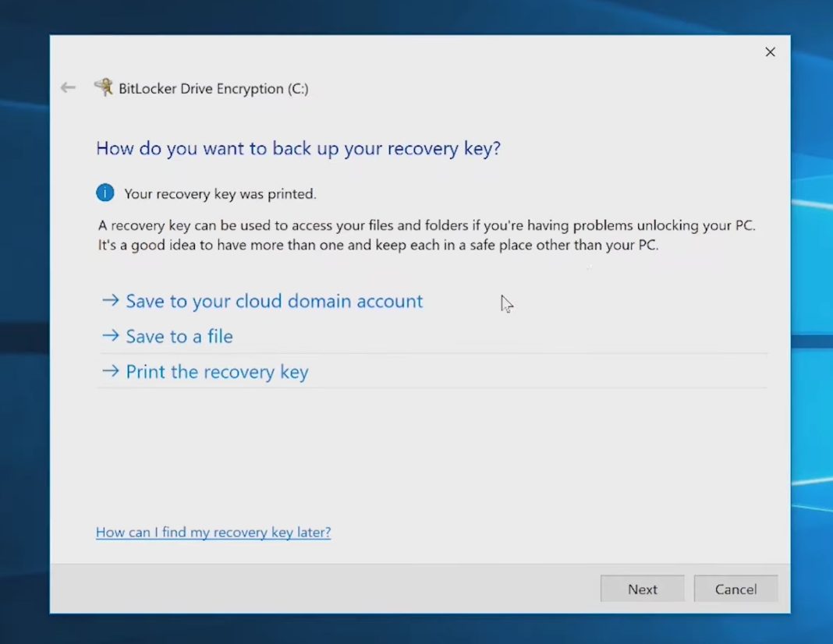Go back using the left arrow control

point(67,87)
